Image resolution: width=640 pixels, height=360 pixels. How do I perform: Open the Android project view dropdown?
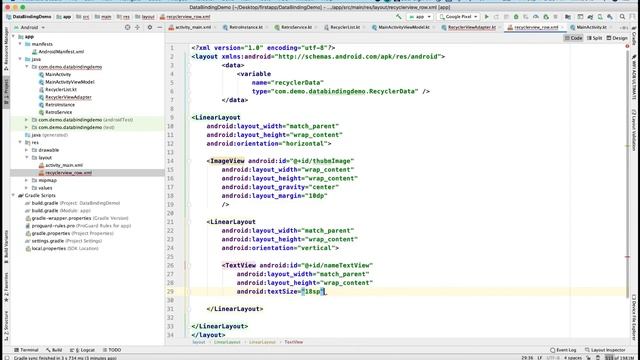29,27
